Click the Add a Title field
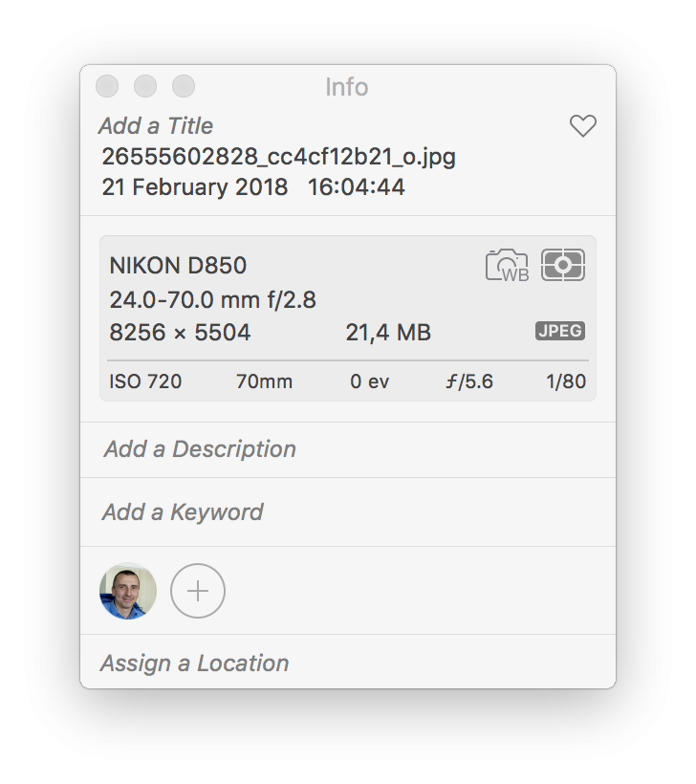 pyautogui.click(x=156, y=125)
